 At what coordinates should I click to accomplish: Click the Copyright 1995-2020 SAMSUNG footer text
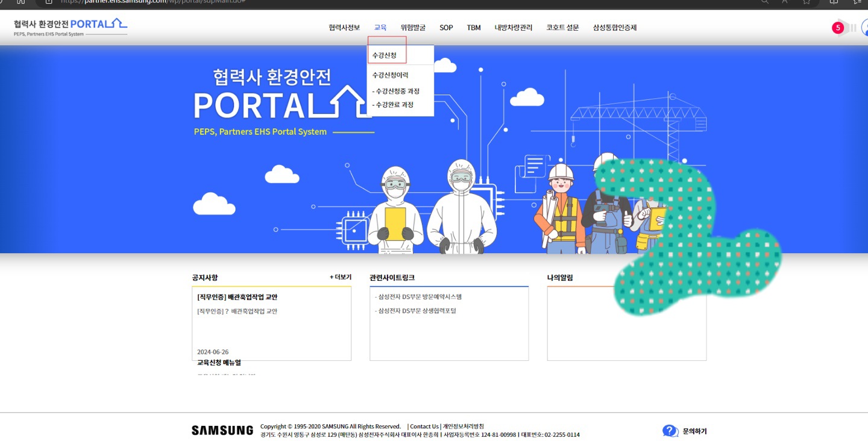click(330, 427)
